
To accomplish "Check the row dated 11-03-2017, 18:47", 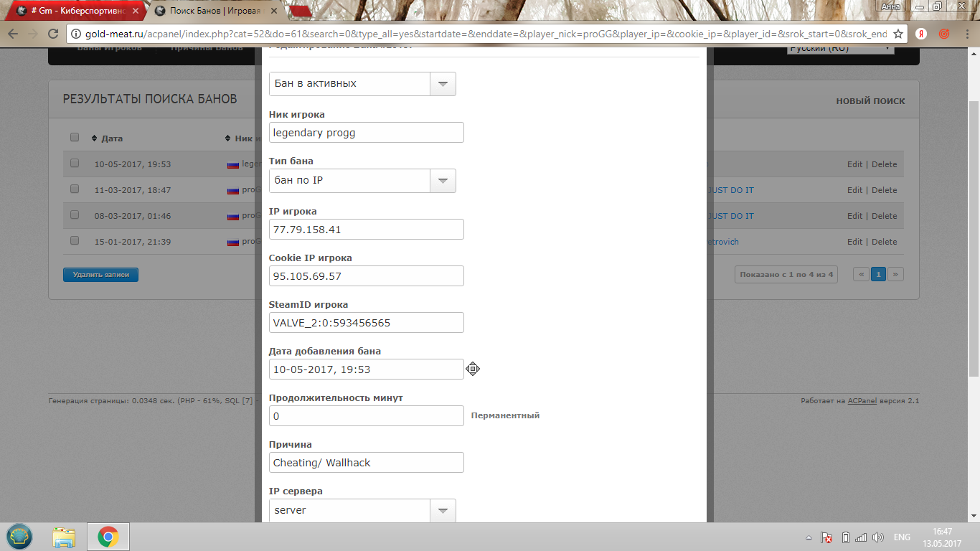I will (x=75, y=189).
